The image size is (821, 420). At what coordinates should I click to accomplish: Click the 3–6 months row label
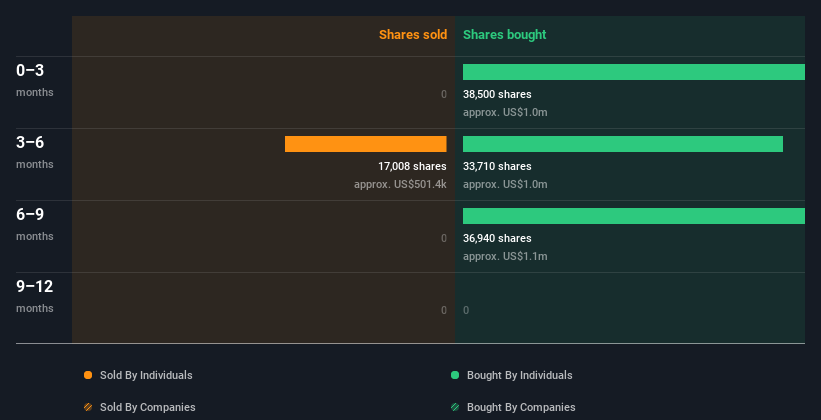click(x=35, y=152)
